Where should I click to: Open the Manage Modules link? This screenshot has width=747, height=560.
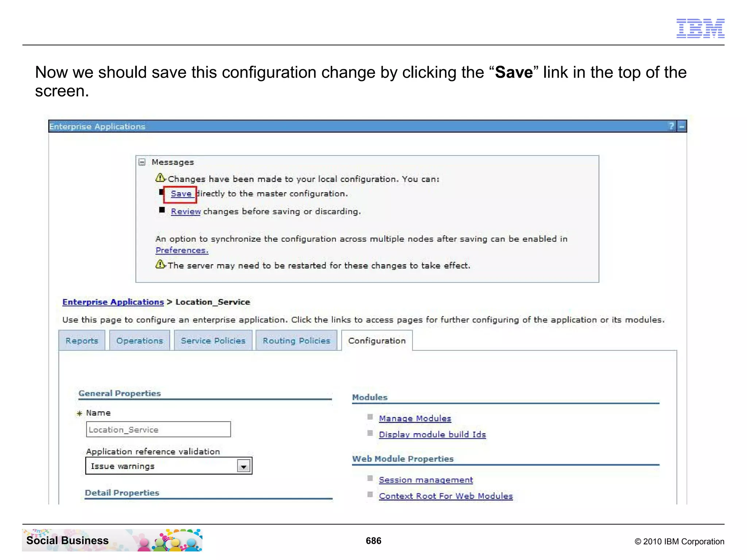[415, 419]
